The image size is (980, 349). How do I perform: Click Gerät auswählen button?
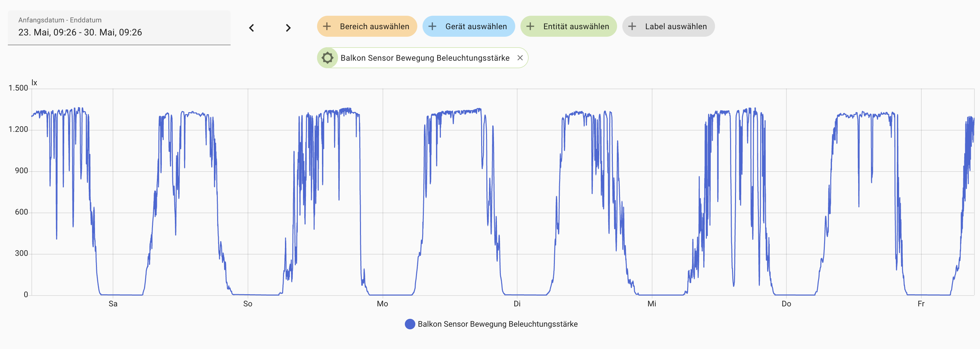[x=468, y=26]
